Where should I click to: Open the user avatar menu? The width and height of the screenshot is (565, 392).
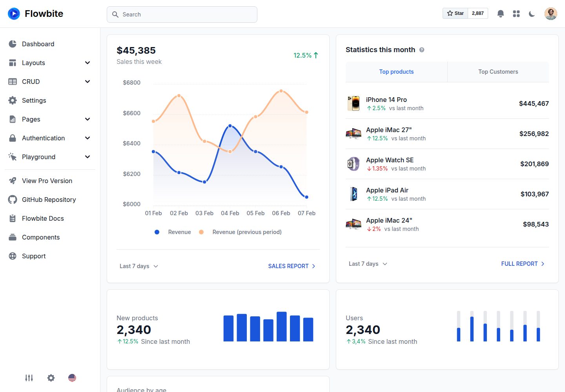point(551,14)
